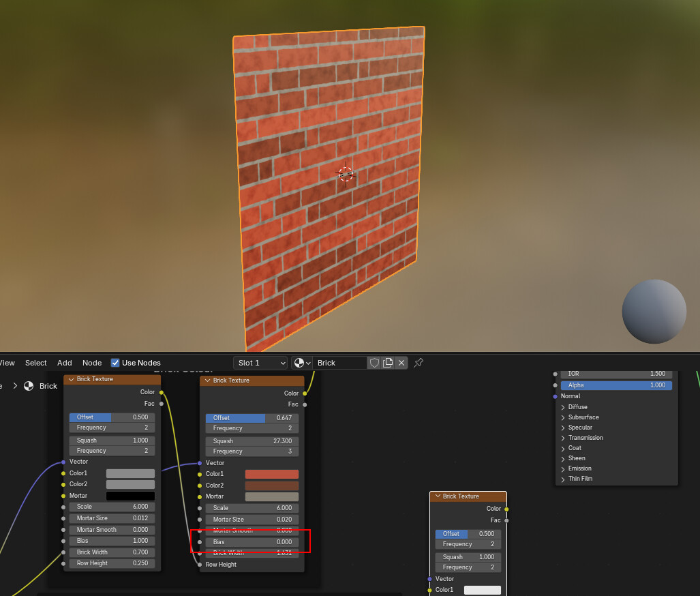
Task: Click Color2 gray swatch in left node
Action: tap(130, 485)
